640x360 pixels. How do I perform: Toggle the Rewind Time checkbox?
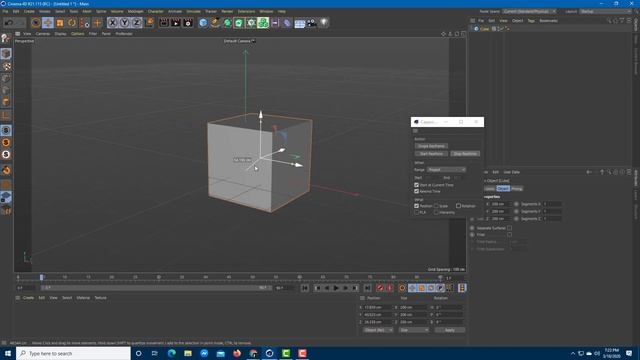click(x=417, y=191)
